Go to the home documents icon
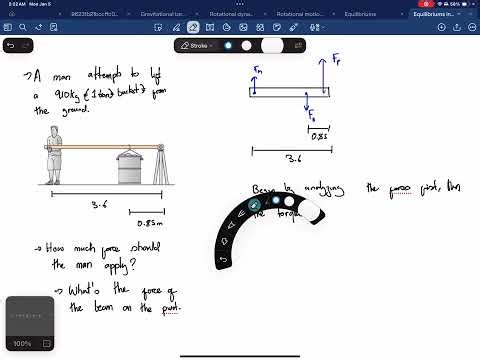Screen dimensions: 480x360 (12, 14)
